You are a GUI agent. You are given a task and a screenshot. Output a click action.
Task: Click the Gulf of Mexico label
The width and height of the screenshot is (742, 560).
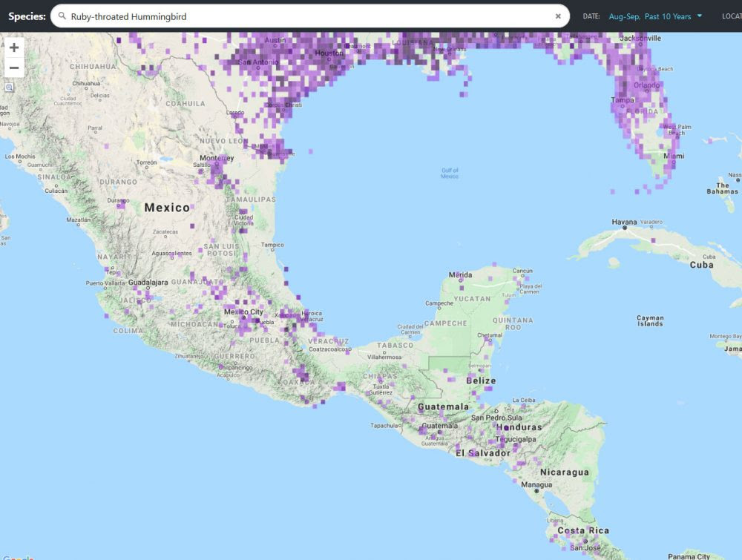click(x=450, y=173)
